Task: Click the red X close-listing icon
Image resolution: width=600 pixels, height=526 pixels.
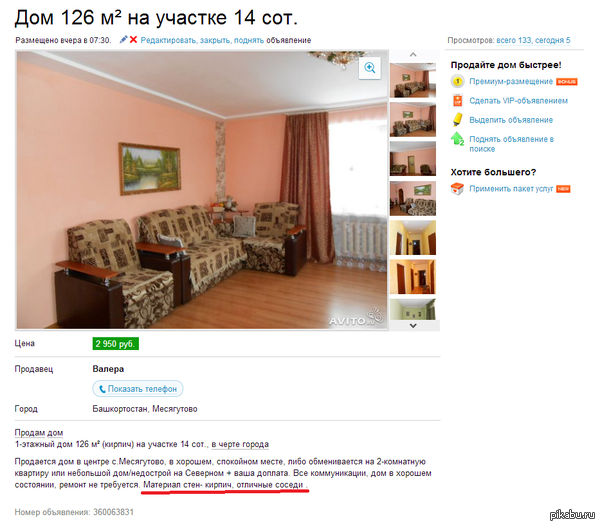Action: coord(133,39)
